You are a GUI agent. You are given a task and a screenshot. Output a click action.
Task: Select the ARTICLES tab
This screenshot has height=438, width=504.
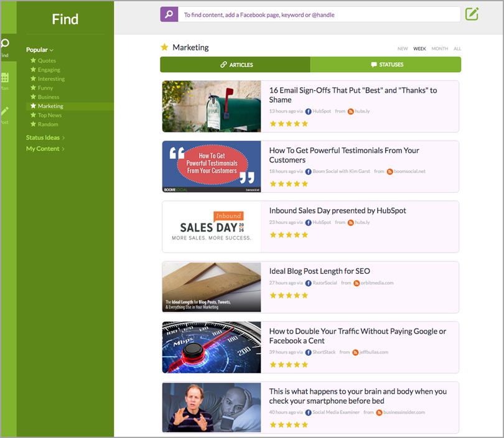click(x=235, y=65)
